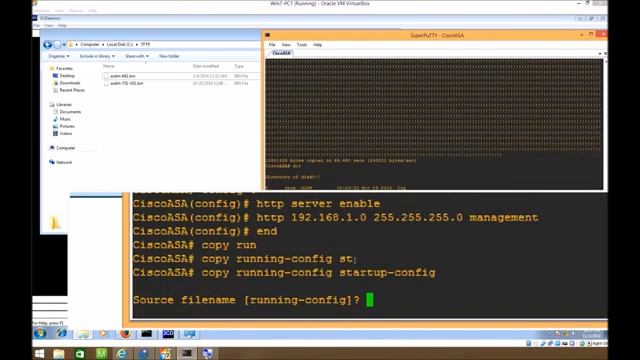Image resolution: width=640 pixels, height=360 pixels.
Task: Open SuperPuTTY View menu
Action: 286,45
